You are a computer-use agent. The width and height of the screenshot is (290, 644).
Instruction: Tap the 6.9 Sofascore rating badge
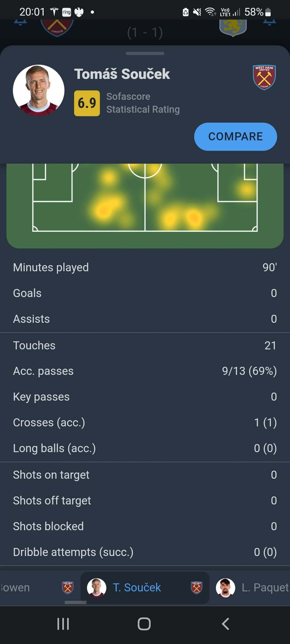coord(87,103)
